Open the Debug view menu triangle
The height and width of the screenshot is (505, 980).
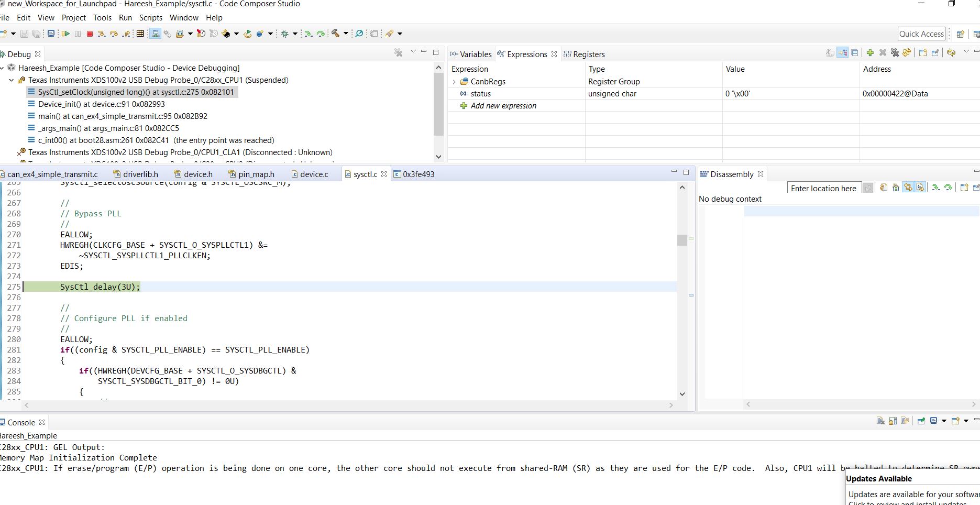(413, 51)
